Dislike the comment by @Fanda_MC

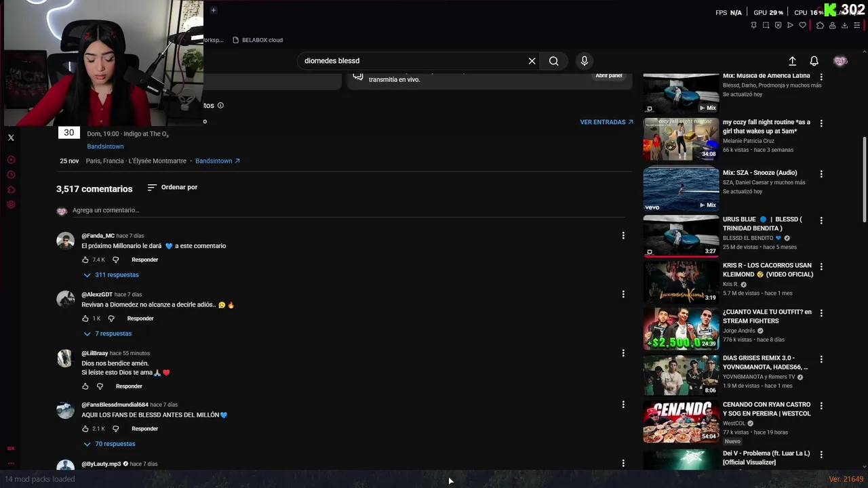click(x=115, y=260)
